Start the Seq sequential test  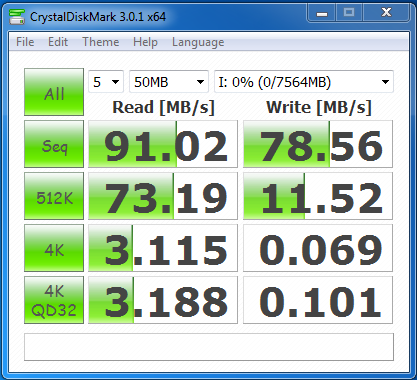(x=54, y=144)
